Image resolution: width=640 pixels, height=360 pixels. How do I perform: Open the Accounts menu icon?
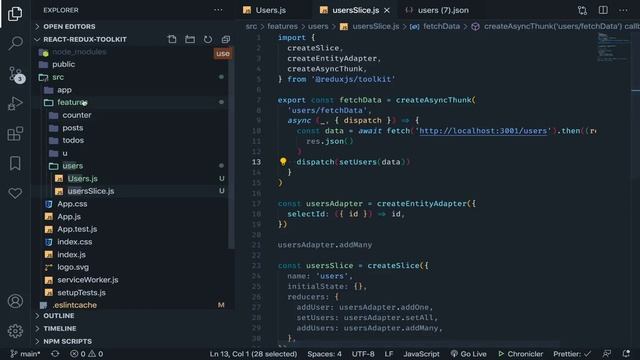(15, 301)
